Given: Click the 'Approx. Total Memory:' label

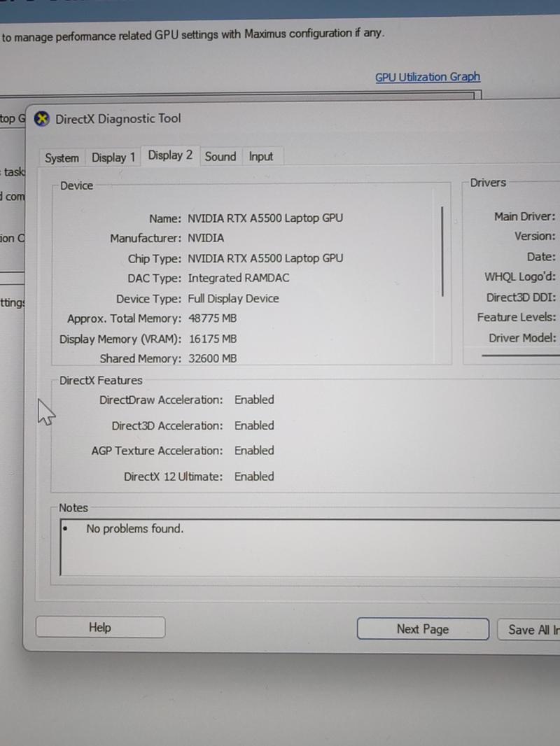Looking at the screenshot, I should 124,318.
